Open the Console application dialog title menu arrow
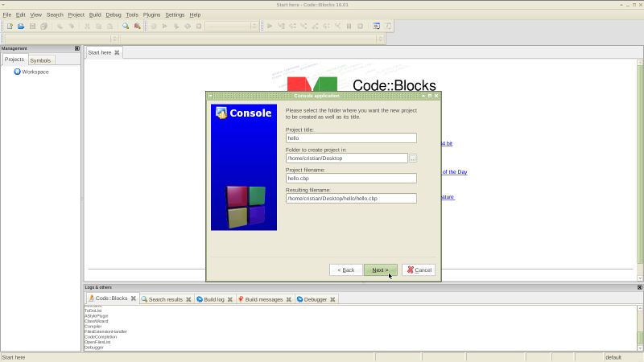The width and height of the screenshot is (644, 362). [210, 96]
